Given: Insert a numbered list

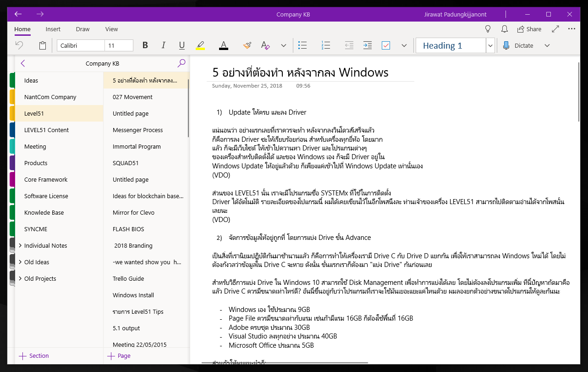Looking at the screenshot, I should tap(326, 45).
